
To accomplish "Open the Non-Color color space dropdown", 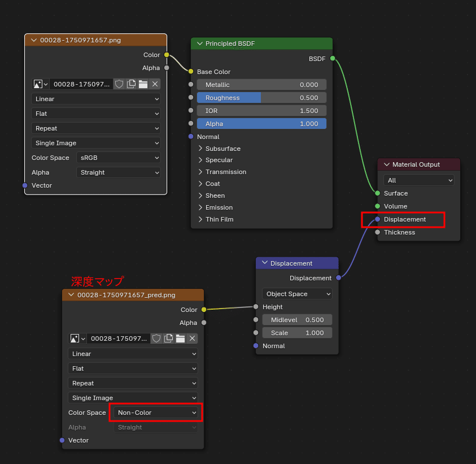I will coord(156,413).
